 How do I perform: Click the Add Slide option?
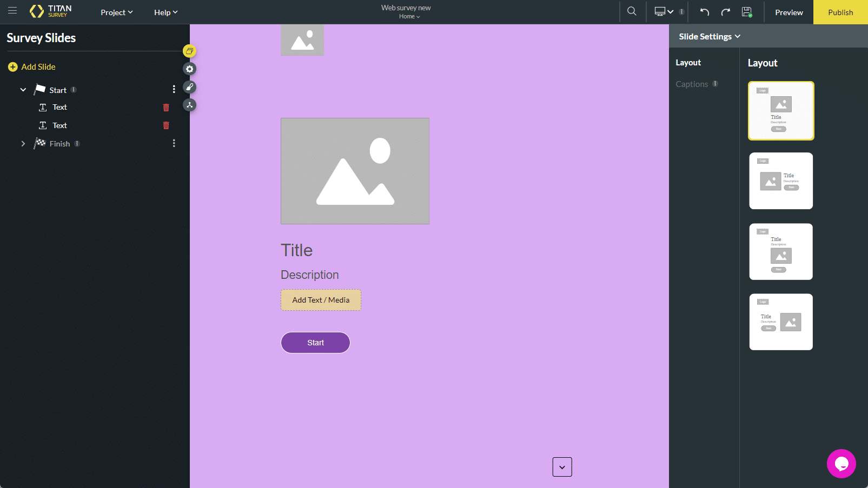pos(31,66)
